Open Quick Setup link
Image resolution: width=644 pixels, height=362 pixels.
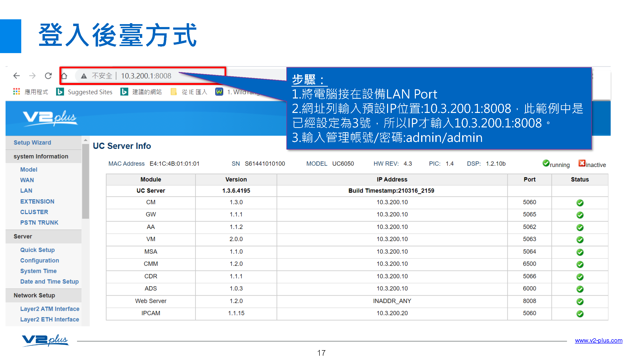[37, 250]
